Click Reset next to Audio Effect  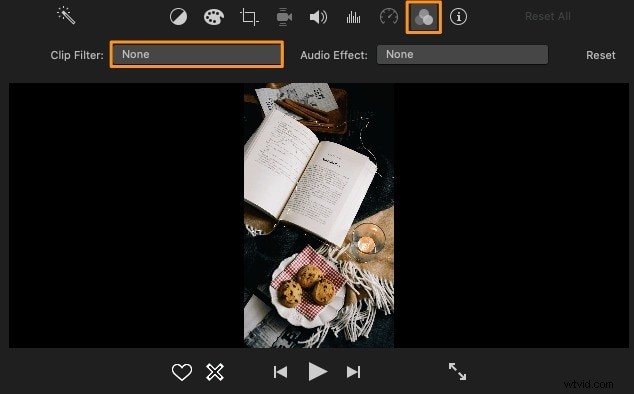point(600,55)
